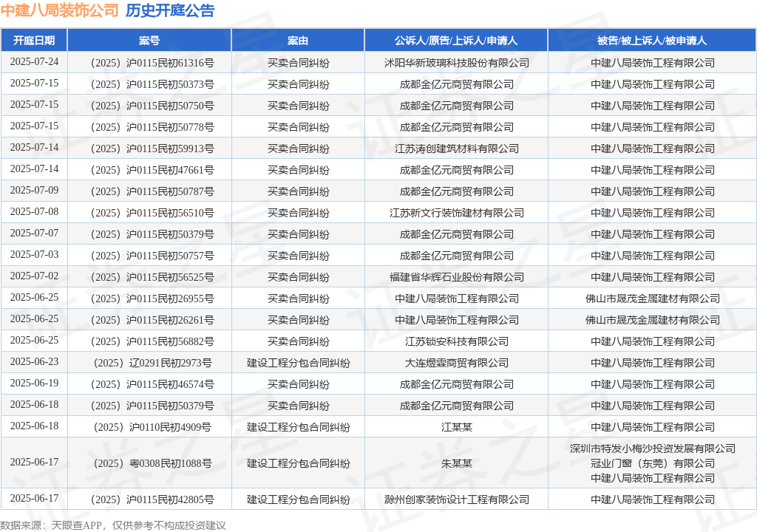Select the 公诉人/原告/上诉人/申请人 header
The height and width of the screenshot is (532, 757).
click(456, 41)
